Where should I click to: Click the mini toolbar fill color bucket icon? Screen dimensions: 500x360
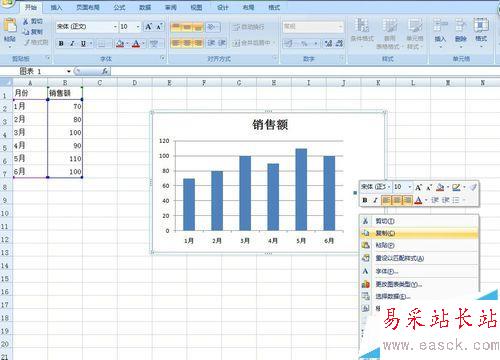coord(440,188)
